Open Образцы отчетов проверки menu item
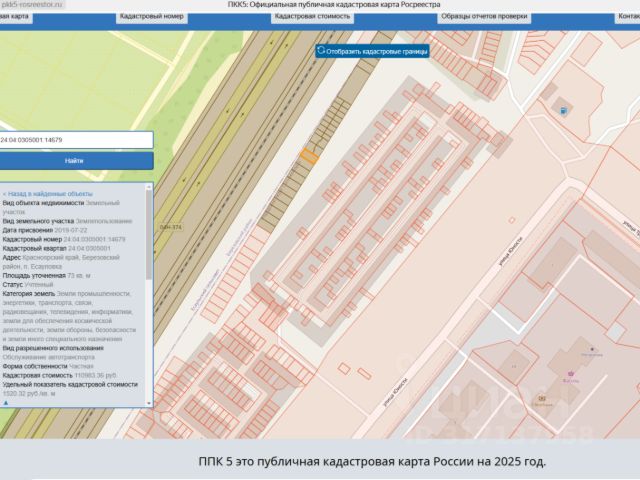 point(484,16)
